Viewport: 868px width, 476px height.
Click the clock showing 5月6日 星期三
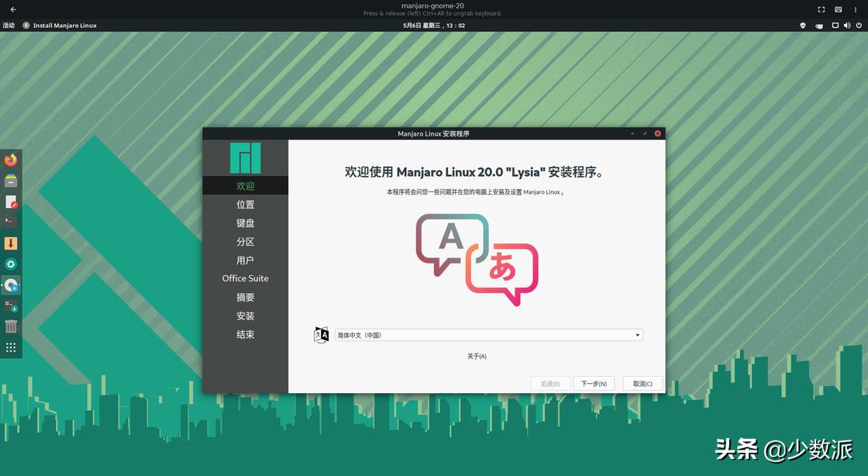point(432,25)
